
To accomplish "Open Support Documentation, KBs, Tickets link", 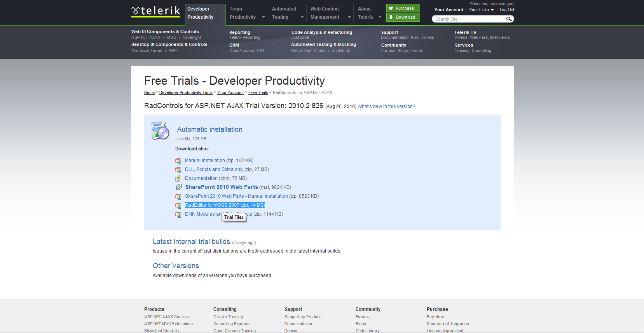I will coord(407,37).
